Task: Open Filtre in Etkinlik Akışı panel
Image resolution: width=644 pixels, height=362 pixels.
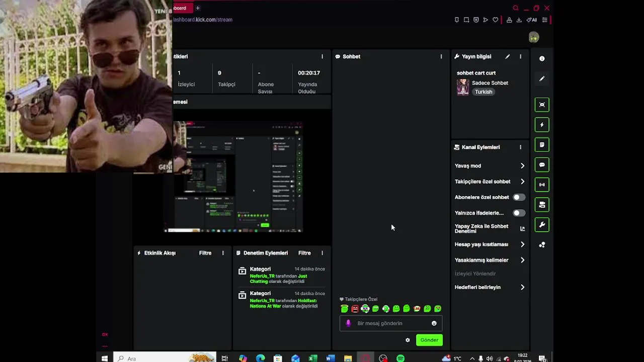Action: (x=205, y=253)
